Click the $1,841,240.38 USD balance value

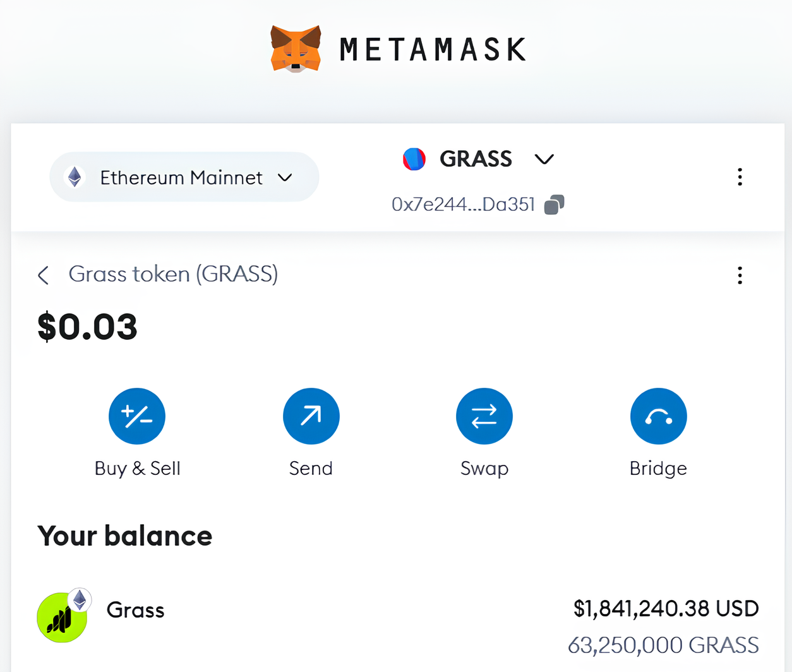point(666,608)
